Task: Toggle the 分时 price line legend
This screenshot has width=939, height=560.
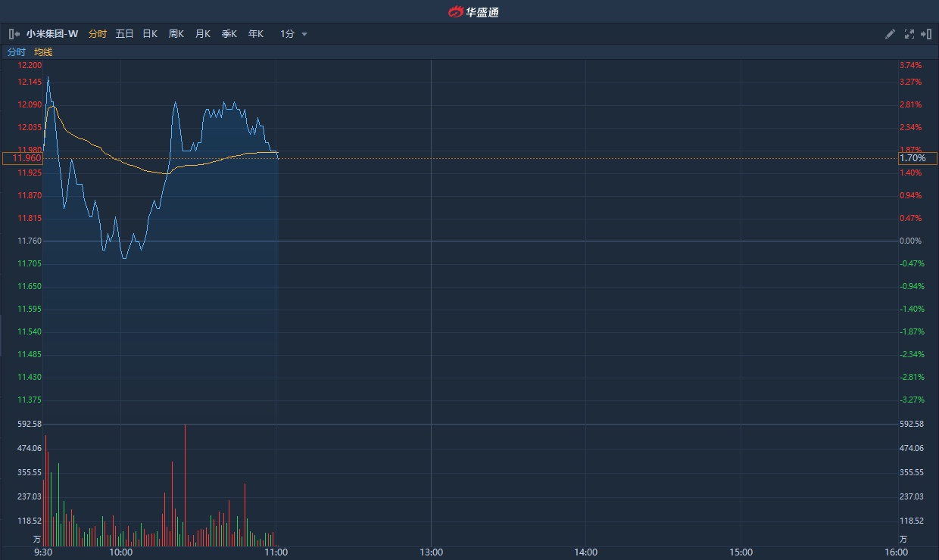Action: click(17, 52)
